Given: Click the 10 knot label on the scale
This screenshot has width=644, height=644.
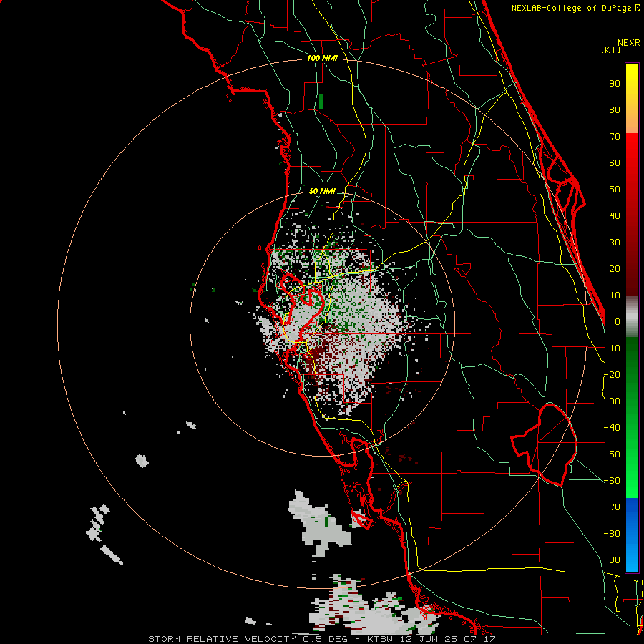Looking at the screenshot, I should 615,296.
